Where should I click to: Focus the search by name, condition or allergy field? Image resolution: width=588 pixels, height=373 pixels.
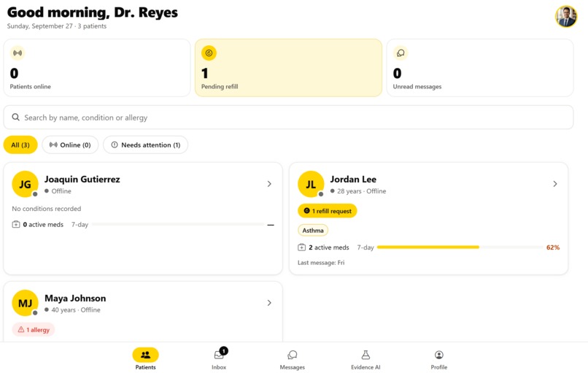(288, 118)
